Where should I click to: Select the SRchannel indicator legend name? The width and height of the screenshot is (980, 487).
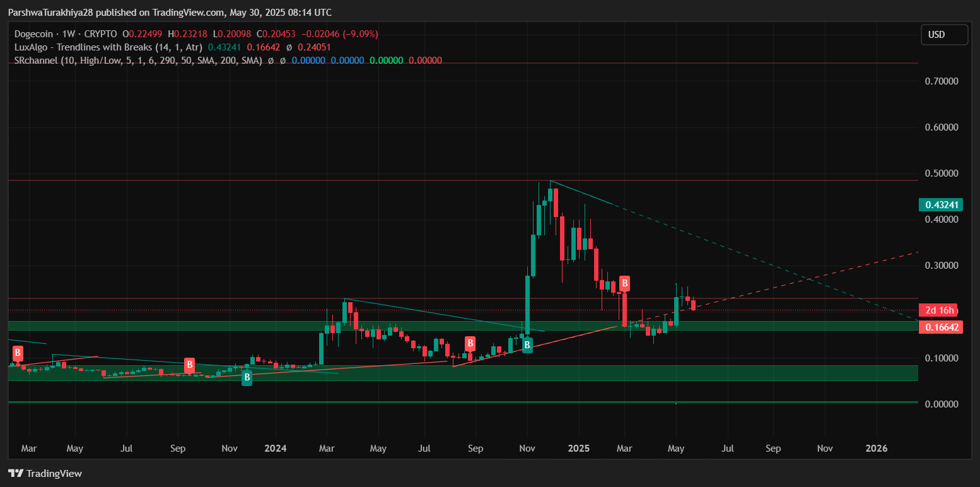(138, 61)
